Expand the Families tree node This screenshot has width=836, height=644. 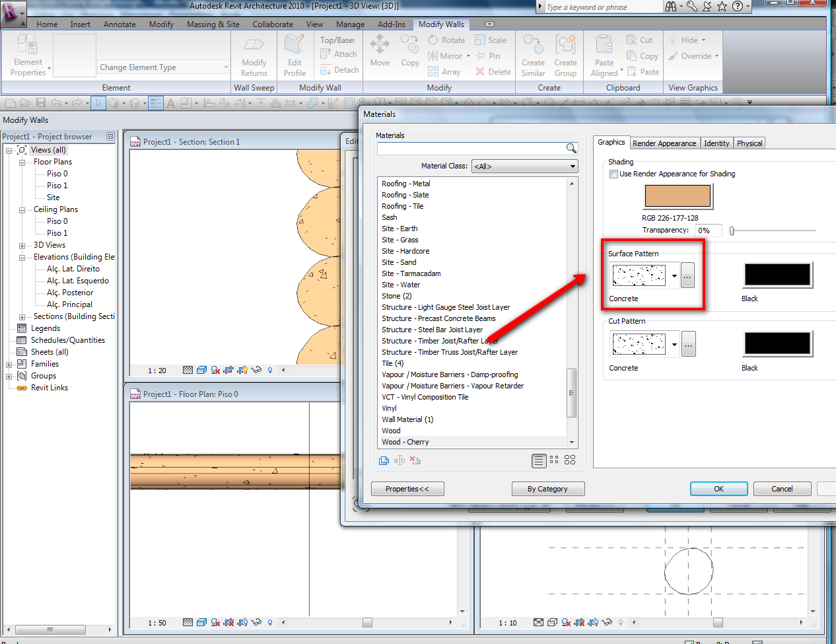tap(9, 364)
